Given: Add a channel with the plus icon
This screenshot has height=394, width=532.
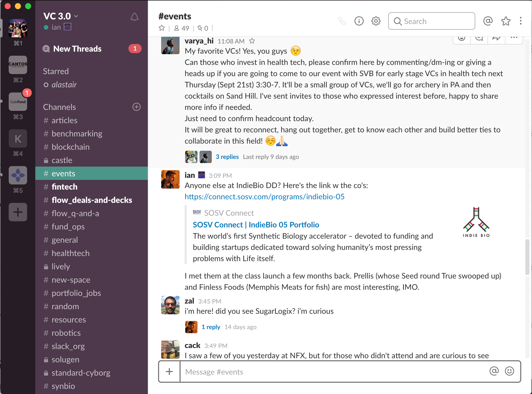Looking at the screenshot, I should tap(136, 107).
